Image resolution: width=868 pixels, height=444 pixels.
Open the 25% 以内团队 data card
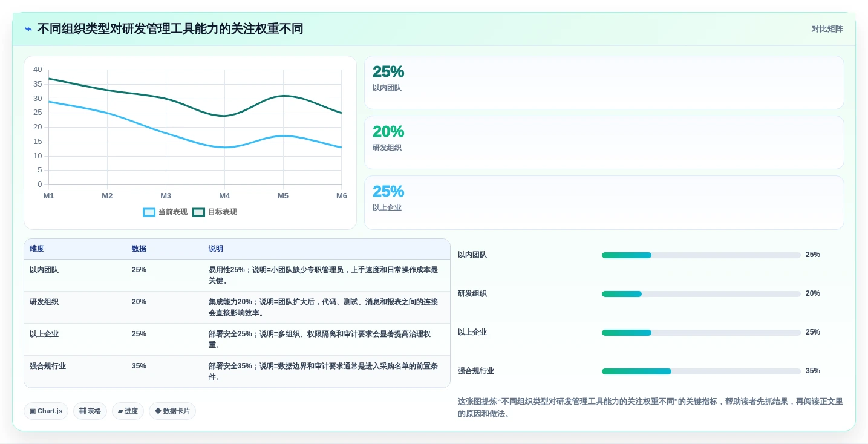point(604,83)
